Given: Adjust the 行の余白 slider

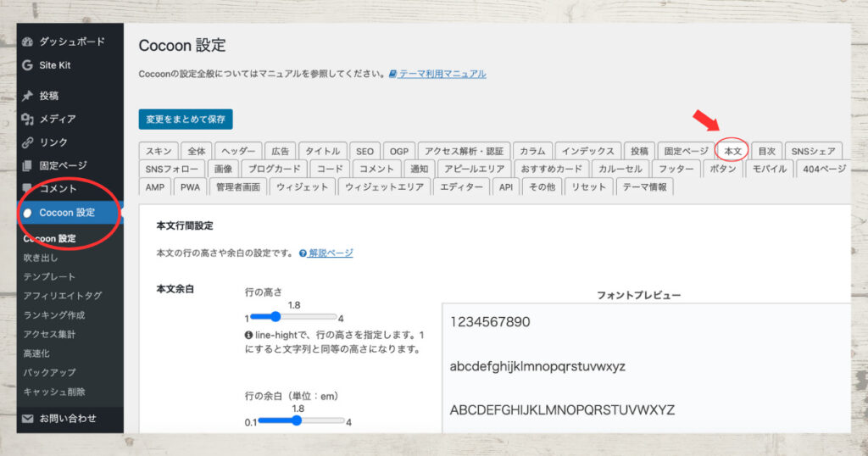Looking at the screenshot, I should tap(301, 420).
